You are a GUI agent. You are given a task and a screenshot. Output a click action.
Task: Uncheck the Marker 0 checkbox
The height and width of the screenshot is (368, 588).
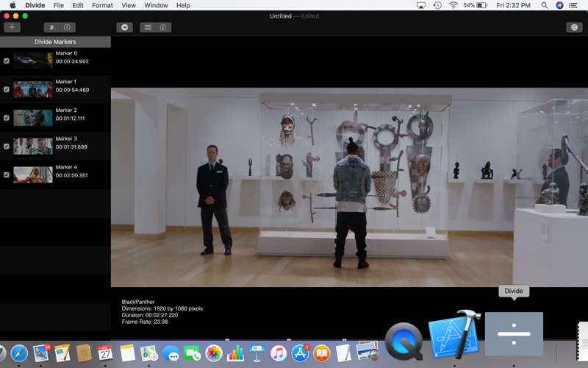tap(7, 61)
